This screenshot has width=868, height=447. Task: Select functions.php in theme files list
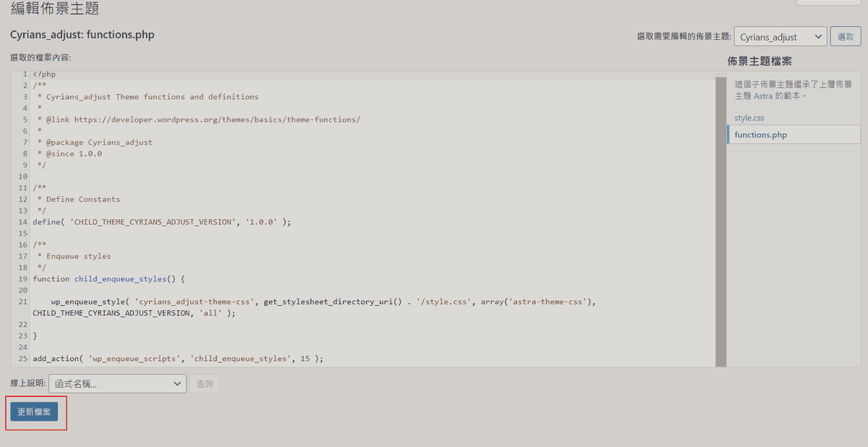click(793, 135)
